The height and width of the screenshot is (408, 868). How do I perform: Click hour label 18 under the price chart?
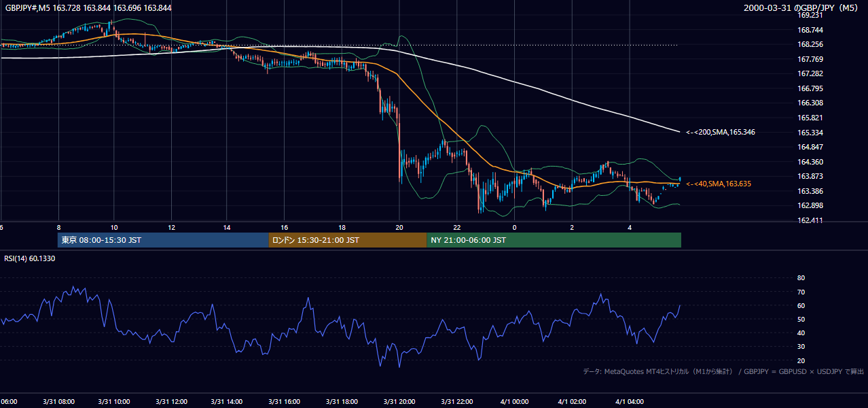click(342, 227)
